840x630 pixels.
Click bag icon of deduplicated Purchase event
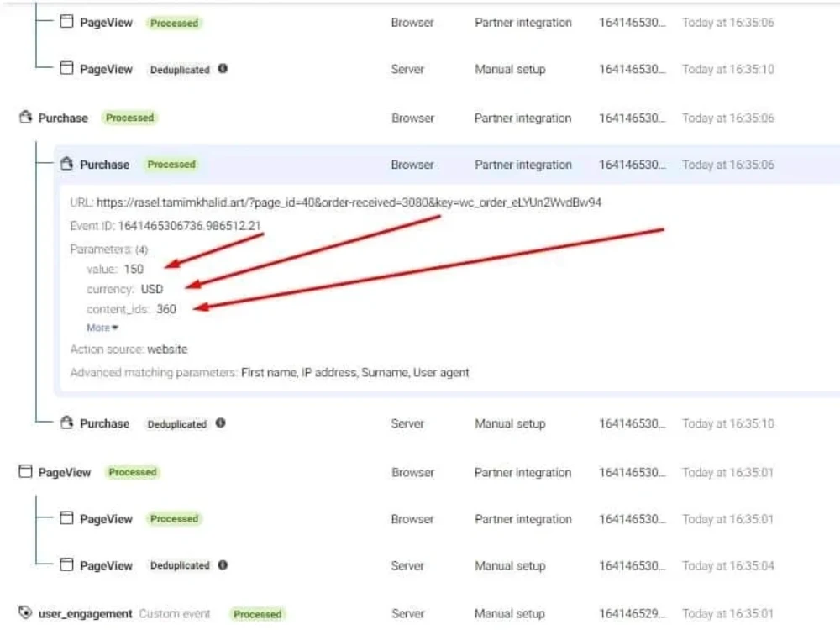coord(66,423)
